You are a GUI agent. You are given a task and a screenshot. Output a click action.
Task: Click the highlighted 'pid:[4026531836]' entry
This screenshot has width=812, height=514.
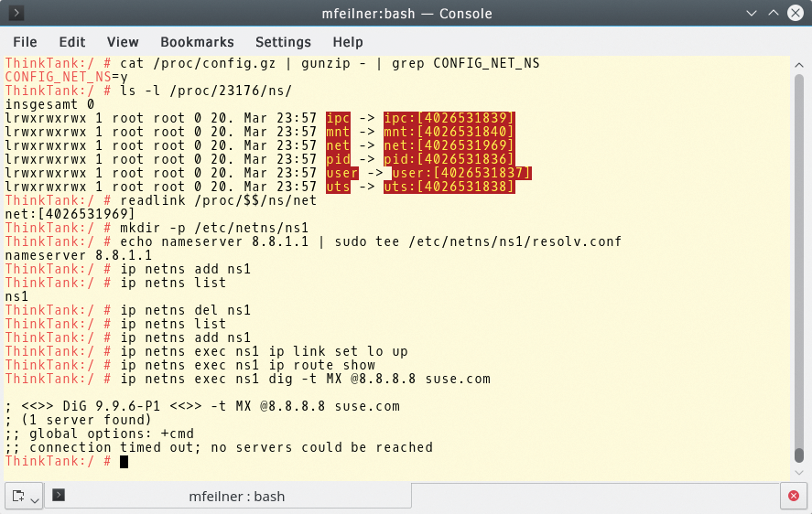point(449,159)
